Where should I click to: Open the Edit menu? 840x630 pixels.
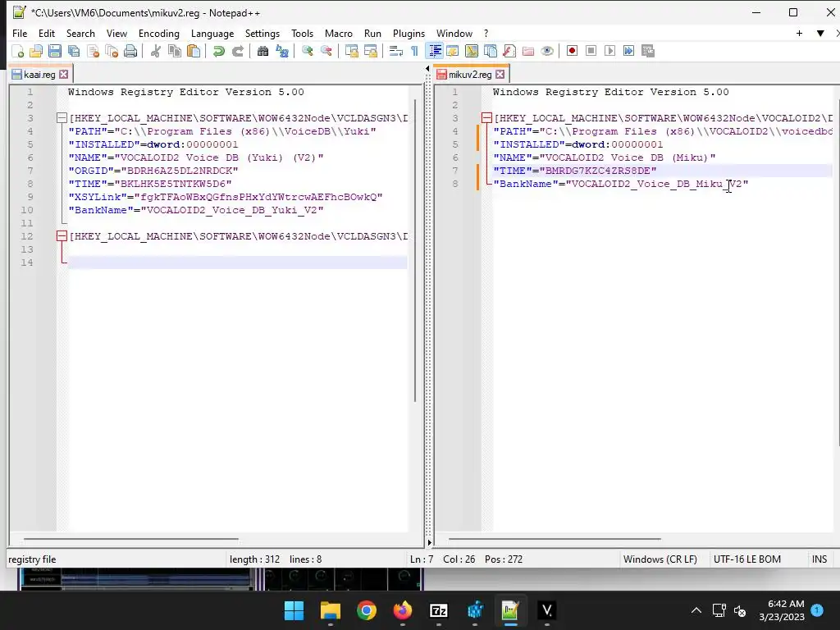(47, 33)
